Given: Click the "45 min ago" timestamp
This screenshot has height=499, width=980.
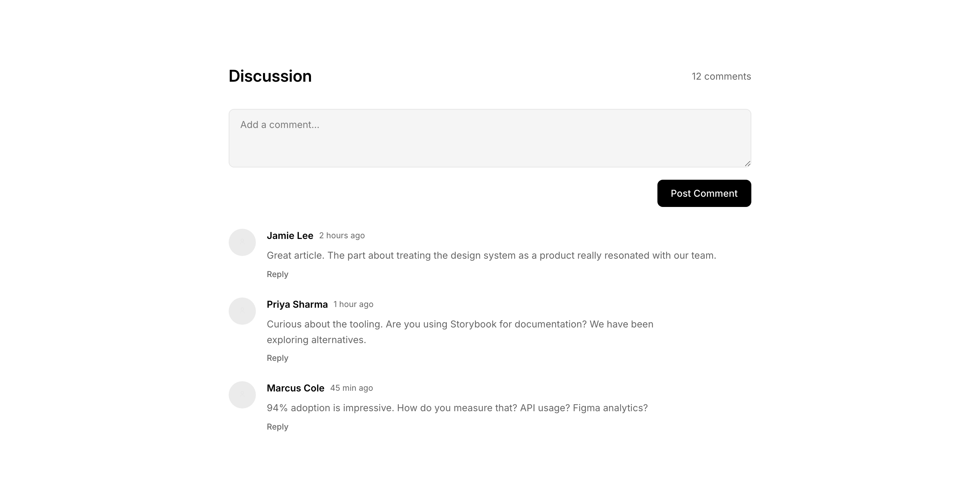Looking at the screenshot, I should tap(351, 388).
